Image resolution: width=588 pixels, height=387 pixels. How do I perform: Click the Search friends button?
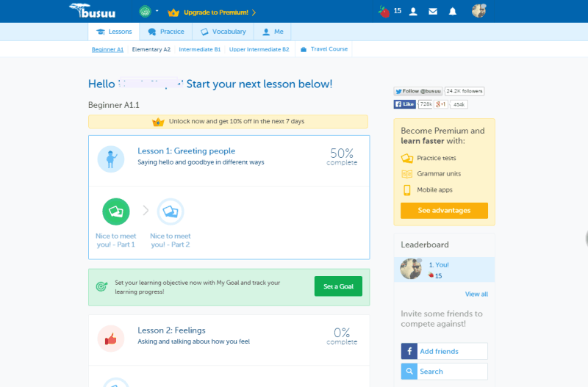(x=444, y=372)
